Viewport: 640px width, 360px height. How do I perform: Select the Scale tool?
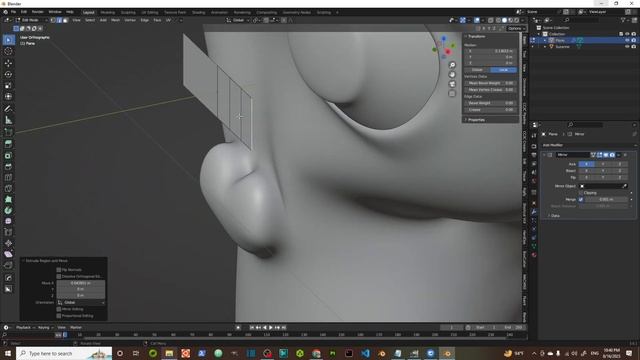8,86
